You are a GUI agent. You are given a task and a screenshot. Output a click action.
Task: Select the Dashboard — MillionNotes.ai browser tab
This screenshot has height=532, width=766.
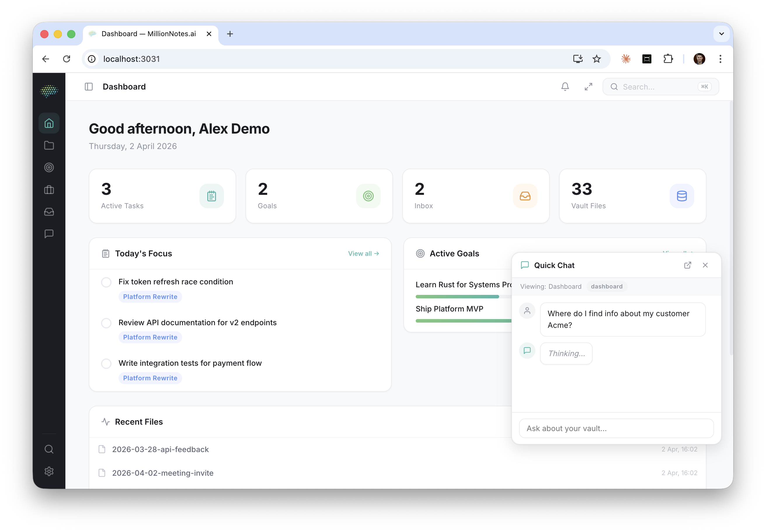click(148, 34)
